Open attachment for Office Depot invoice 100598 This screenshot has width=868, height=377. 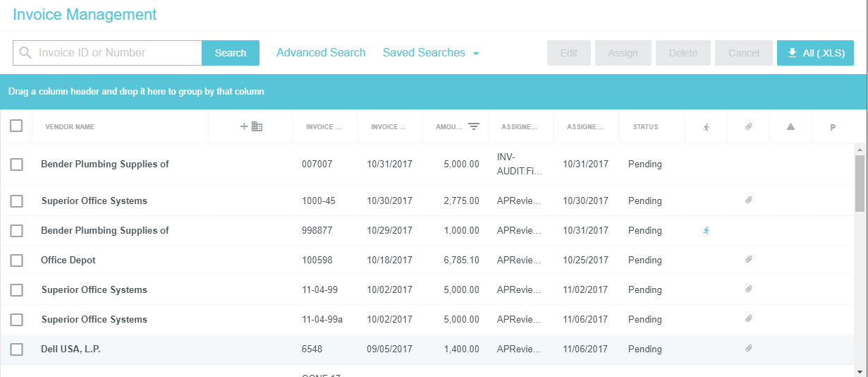[x=749, y=260]
